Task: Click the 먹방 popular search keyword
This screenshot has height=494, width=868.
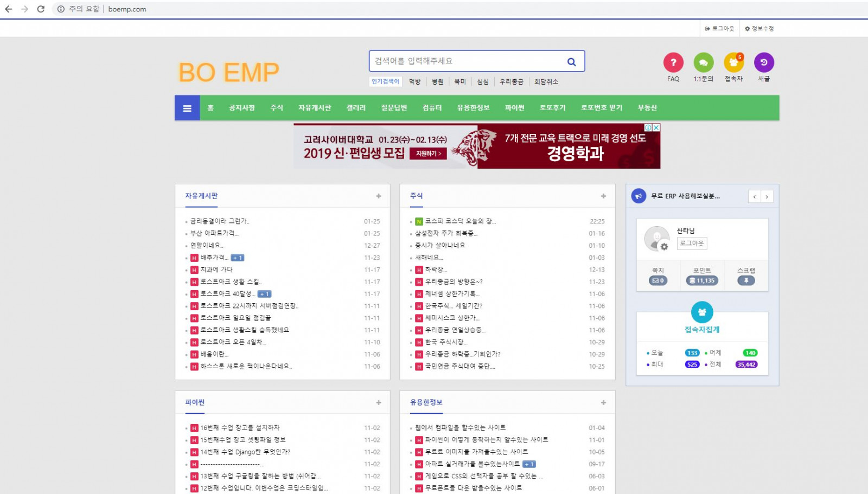Action: [414, 82]
